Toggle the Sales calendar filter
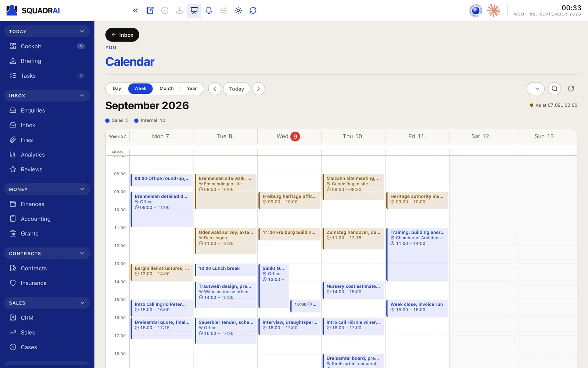588x368 pixels. [x=117, y=120]
